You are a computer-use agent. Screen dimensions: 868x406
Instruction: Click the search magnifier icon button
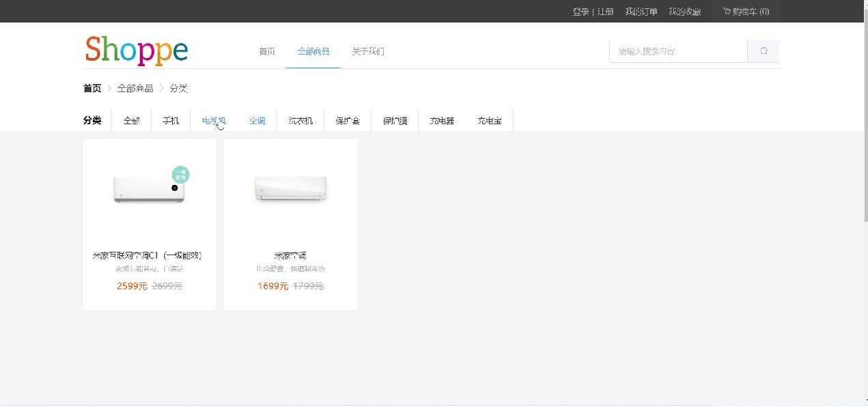(x=764, y=51)
